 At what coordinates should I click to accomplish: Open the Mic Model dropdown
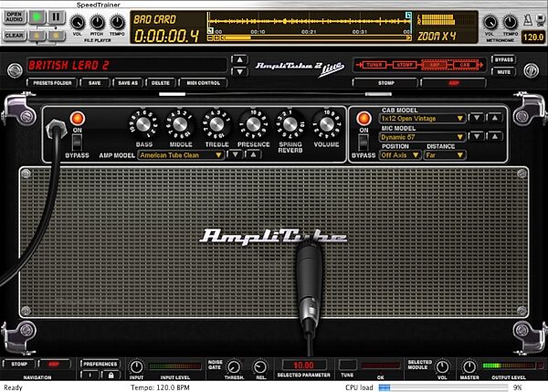point(422,137)
